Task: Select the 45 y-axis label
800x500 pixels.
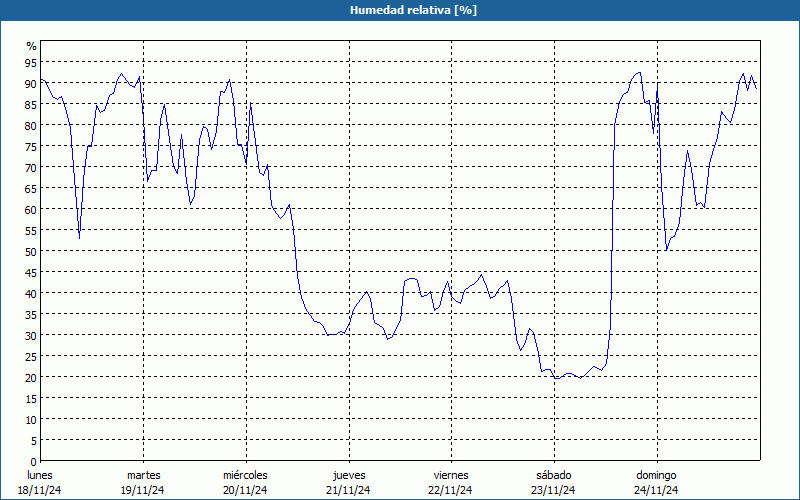Action: tap(32, 272)
